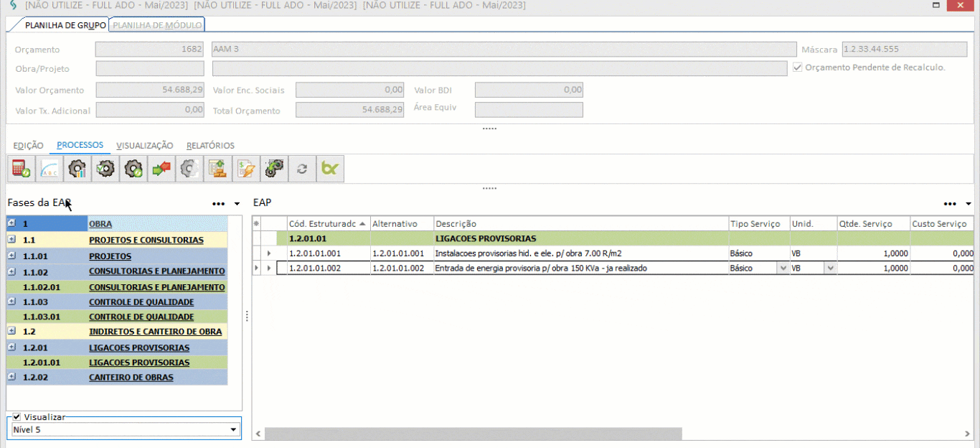Expand tree node 1.1.02
This screenshot has width=980, height=448.
[x=11, y=270]
